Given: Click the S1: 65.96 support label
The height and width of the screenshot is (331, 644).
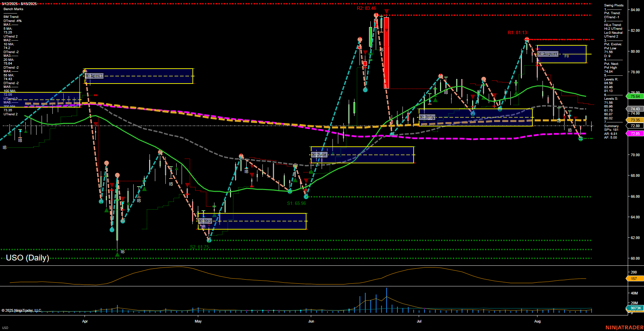Looking at the screenshot, I should click(296, 203).
